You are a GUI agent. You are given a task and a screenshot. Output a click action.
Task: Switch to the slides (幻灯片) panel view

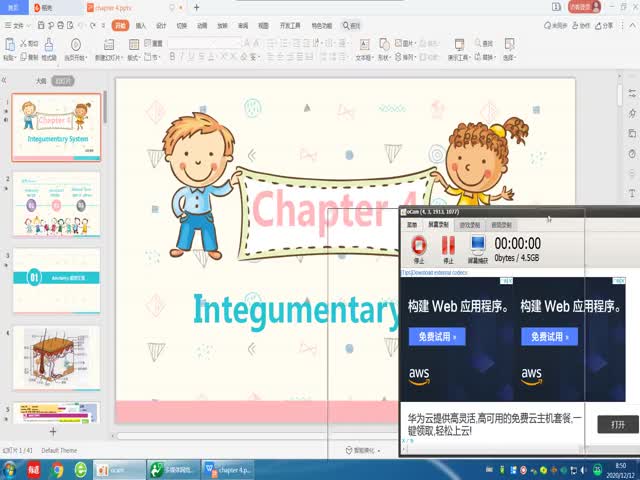(63, 80)
